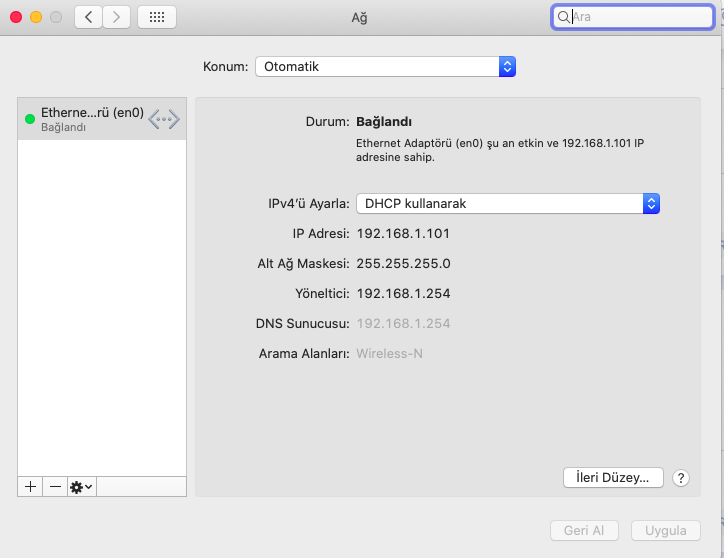Click the forward navigation chevron

pyautogui.click(x=117, y=17)
